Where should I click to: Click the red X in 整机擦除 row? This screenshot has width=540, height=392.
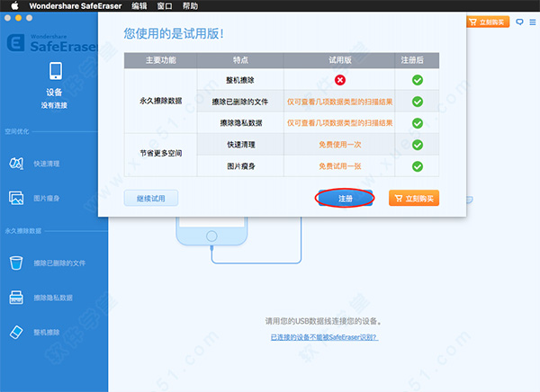340,80
